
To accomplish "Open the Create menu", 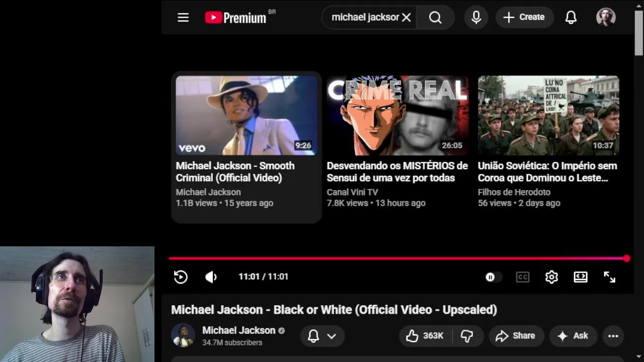I will 524,18.
